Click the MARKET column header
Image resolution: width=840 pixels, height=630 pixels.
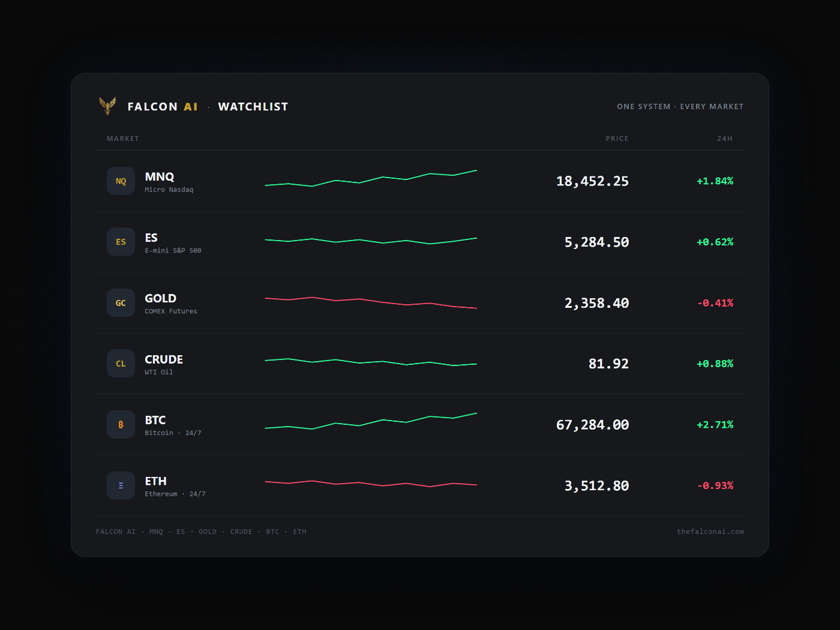(123, 139)
